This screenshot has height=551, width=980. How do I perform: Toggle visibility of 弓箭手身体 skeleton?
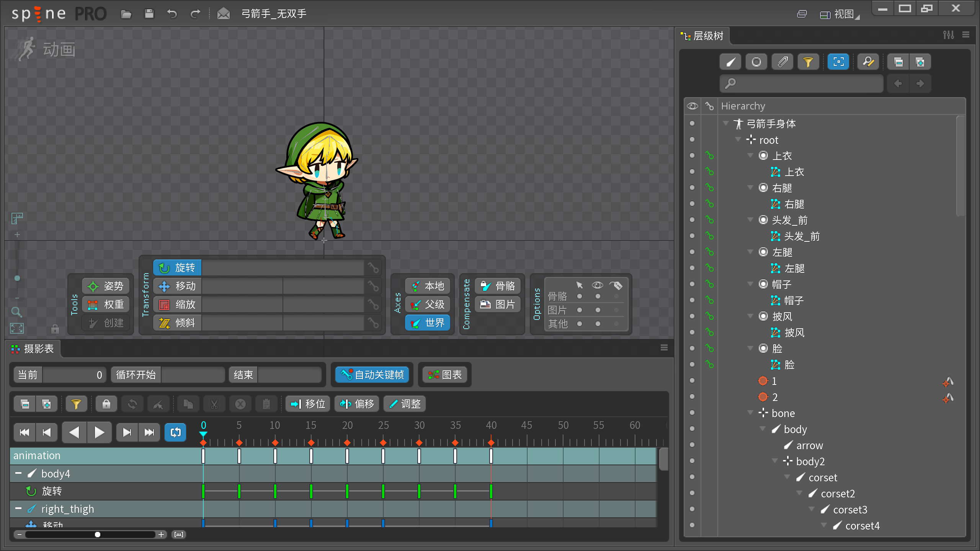(692, 124)
